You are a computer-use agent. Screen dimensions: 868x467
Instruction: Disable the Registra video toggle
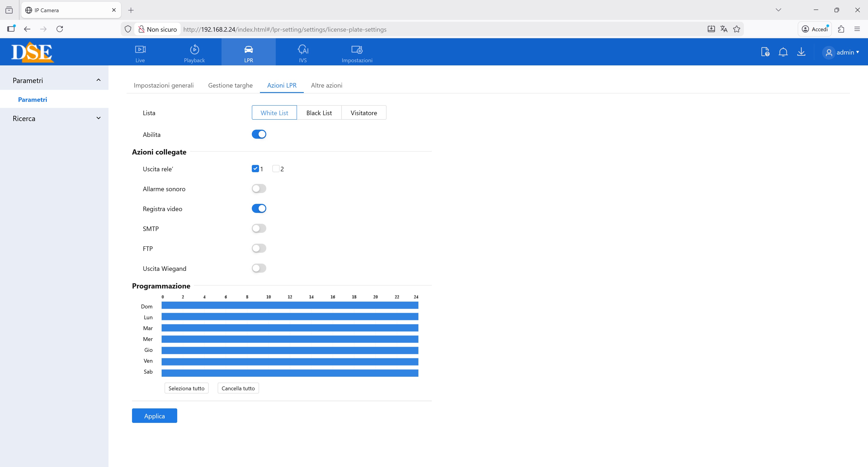click(259, 209)
